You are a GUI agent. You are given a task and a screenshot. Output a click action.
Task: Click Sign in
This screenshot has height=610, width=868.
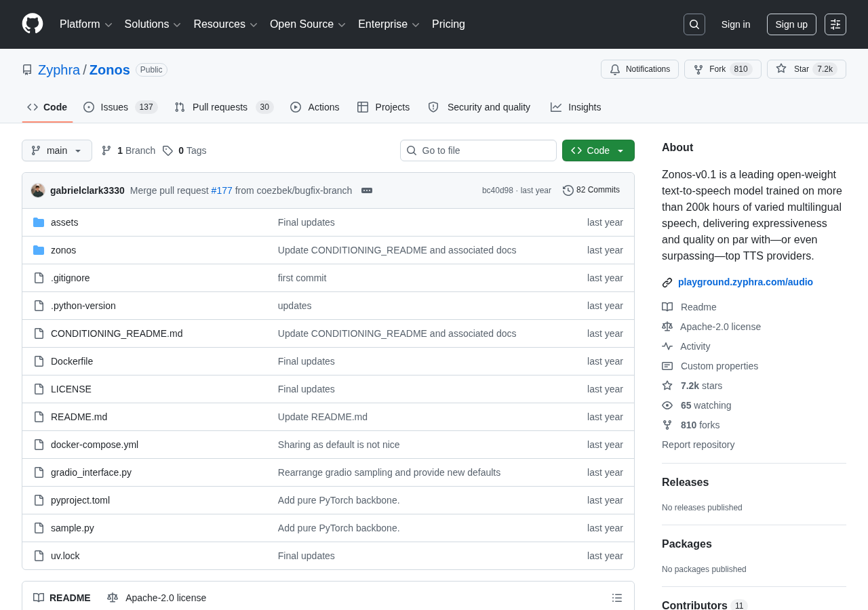(x=736, y=24)
